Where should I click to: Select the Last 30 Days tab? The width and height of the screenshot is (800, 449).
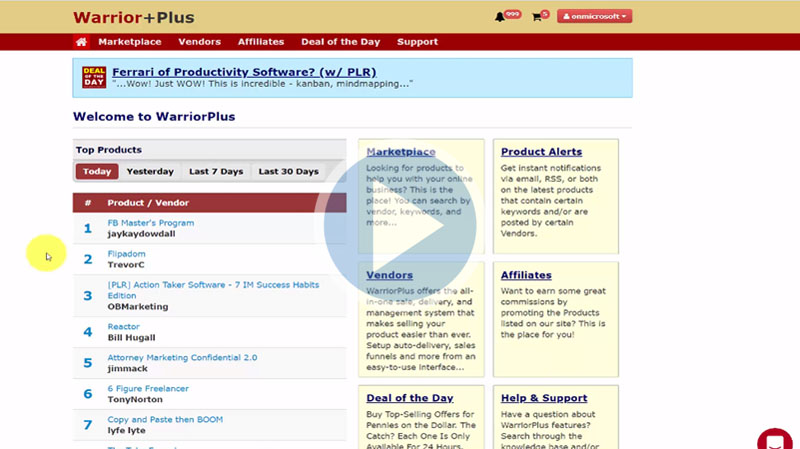pos(288,171)
